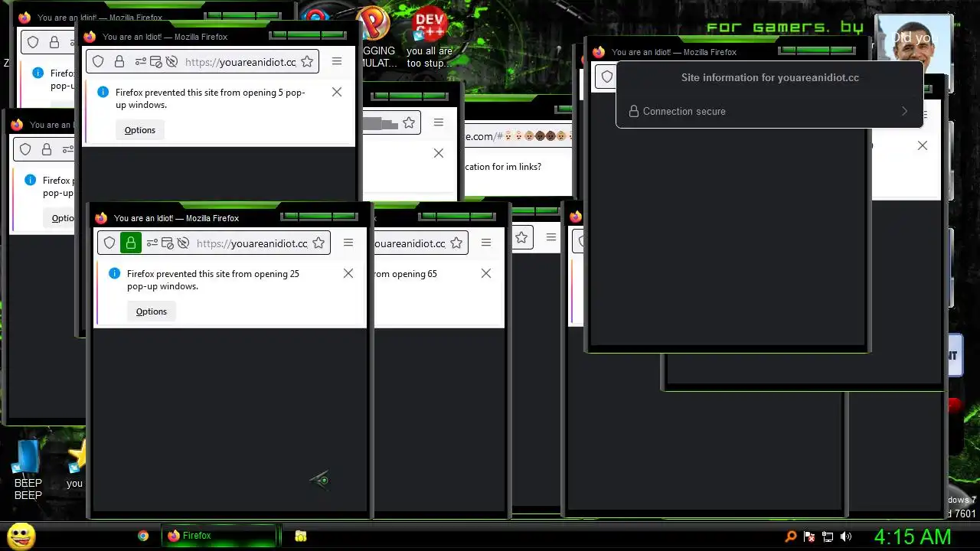Launch Chrome from the taskbar
This screenshot has width=980, height=551.
click(x=143, y=536)
